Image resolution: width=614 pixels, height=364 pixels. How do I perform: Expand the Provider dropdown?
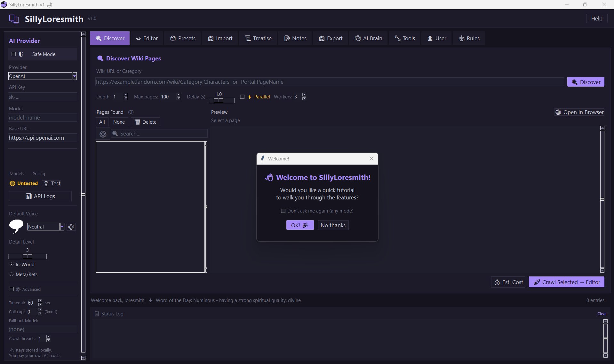click(75, 76)
